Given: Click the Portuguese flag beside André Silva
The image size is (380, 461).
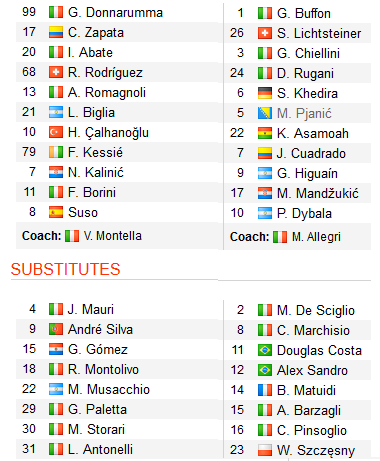Looking at the screenshot, I should [x=56, y=329].
